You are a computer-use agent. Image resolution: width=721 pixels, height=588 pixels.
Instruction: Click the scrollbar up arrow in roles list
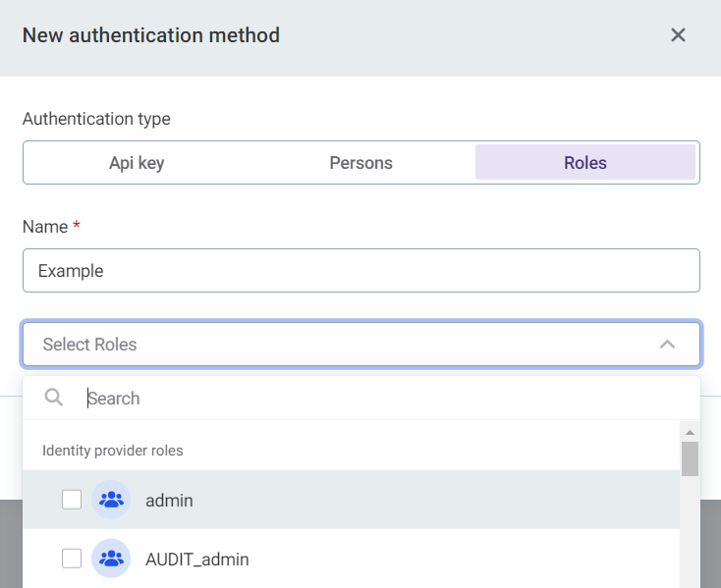click(x=690, y=432)
